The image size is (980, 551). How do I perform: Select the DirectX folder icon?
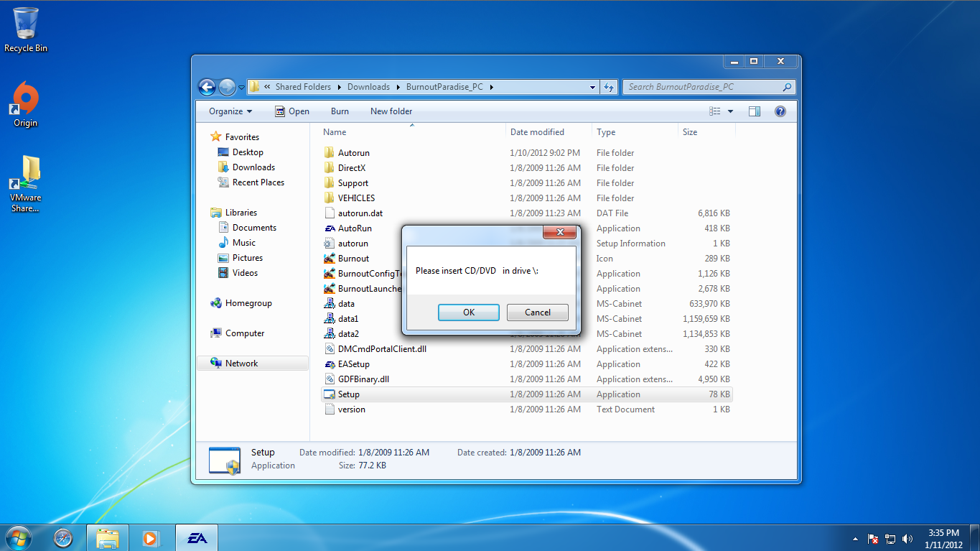click(330, 167)
